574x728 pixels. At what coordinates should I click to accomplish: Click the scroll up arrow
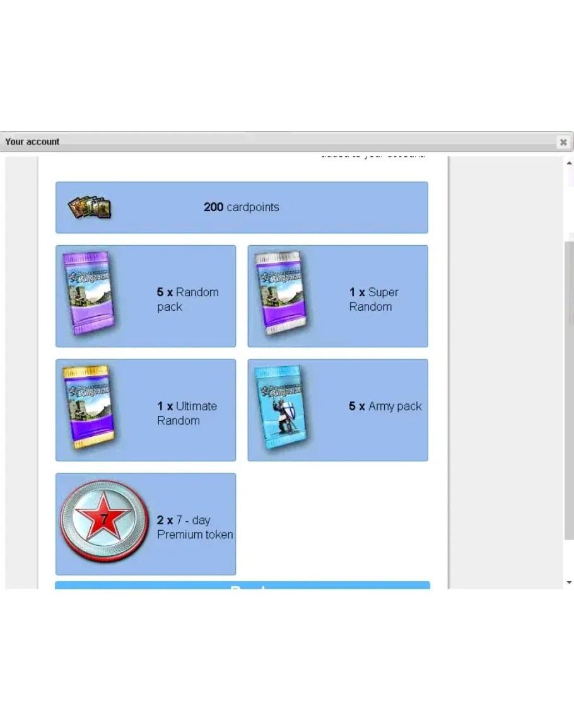(x=569, y=163)
